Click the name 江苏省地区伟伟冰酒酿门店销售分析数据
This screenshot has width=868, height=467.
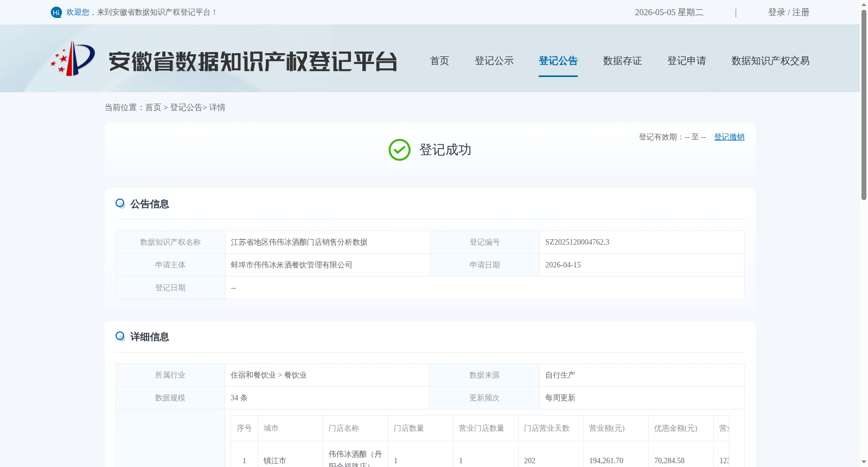[x=299, y=242]
